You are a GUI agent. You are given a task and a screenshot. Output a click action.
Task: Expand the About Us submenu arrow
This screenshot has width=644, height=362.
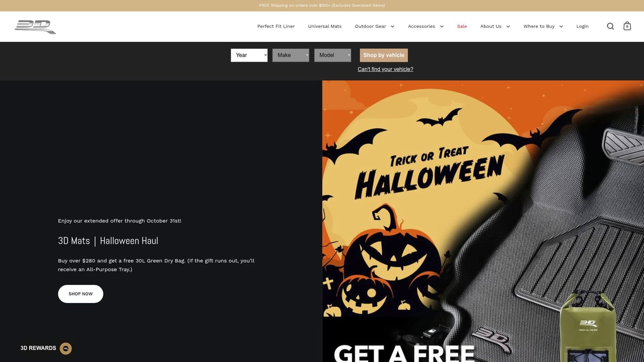(x=508, y=26)
